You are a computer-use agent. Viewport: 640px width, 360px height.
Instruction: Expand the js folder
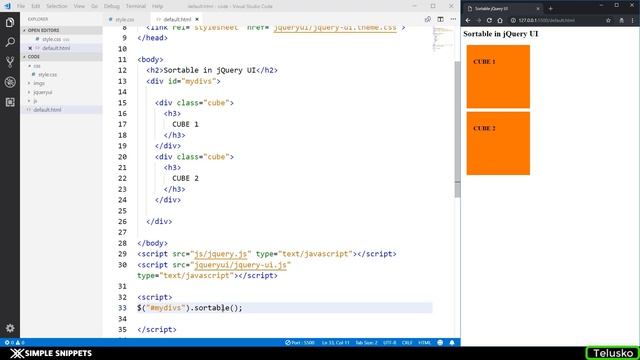(x=29, y=101)
